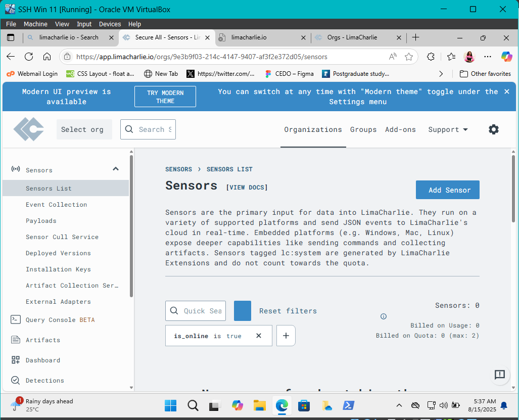Select Sensors List in sidebar
Screen dimensions: 519x420
pyautogui.click(x=66, y=188)
